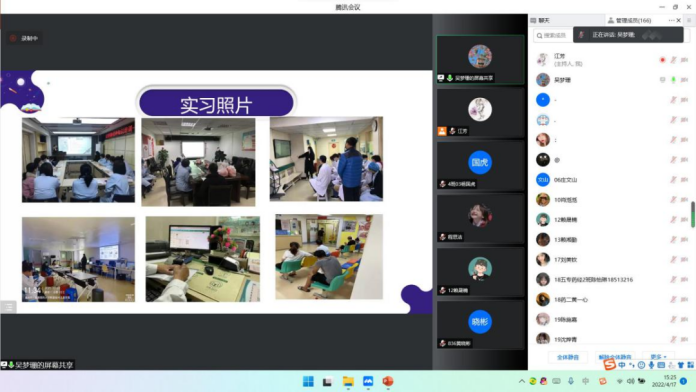This screenshot has width=696, height=392.
Task: Mute the green microphone of 吴梦珊
Action: tap(673, 80)
